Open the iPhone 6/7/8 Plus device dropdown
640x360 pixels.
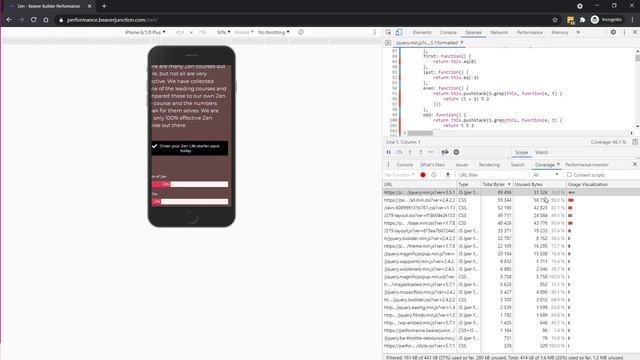(145, 32)
